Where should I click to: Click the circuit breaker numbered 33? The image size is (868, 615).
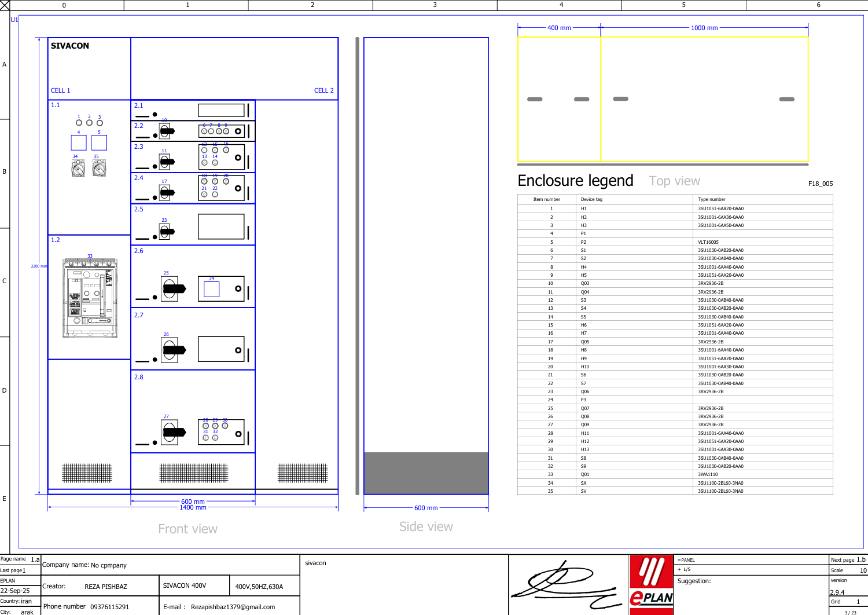(x=90, y=298)
